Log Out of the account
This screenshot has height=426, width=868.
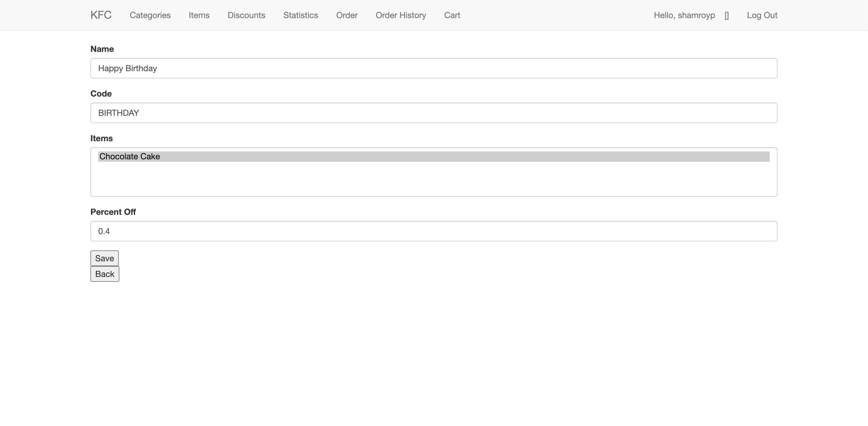[x=762, y=15]
